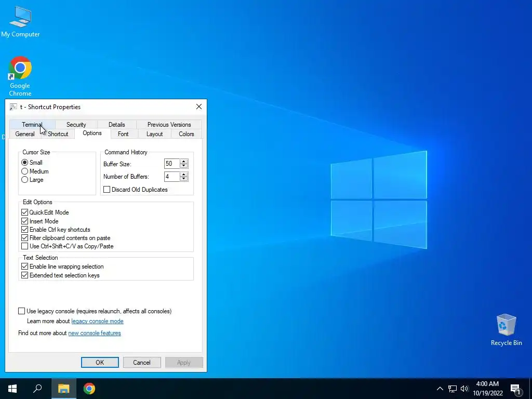The image size is (532, 399).
Task: Open My Computer desktop icon
Action: coord(20,21)
